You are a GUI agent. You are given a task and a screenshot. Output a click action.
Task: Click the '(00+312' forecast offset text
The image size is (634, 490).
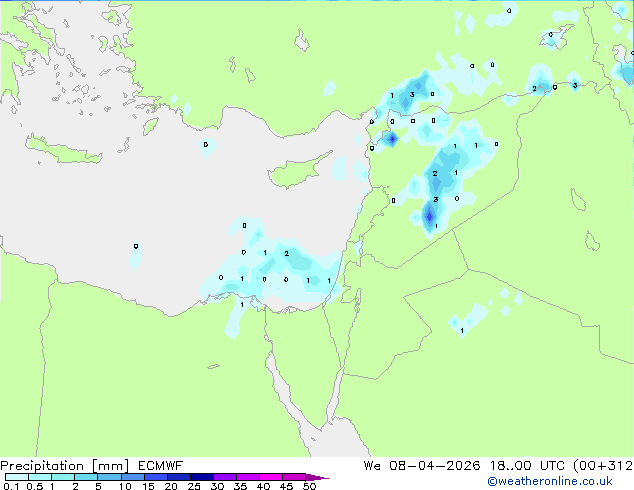point(603,466)
